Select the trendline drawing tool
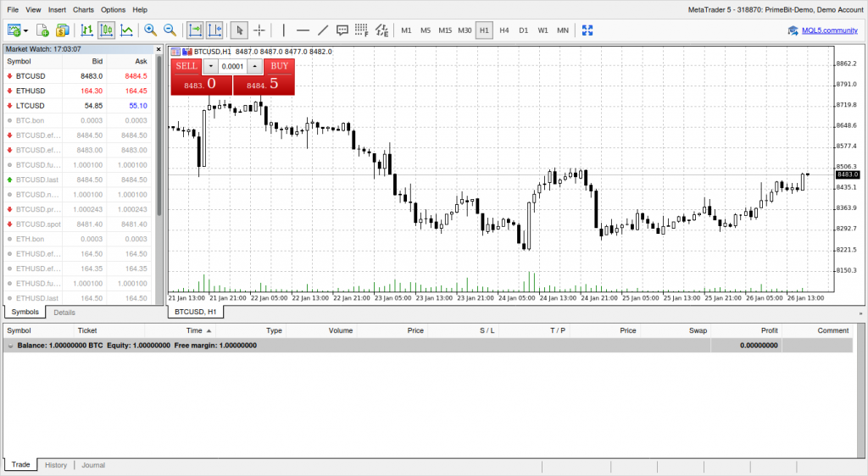Image resolution: width=868 pixels, height=476 pixels. (323, 30)
